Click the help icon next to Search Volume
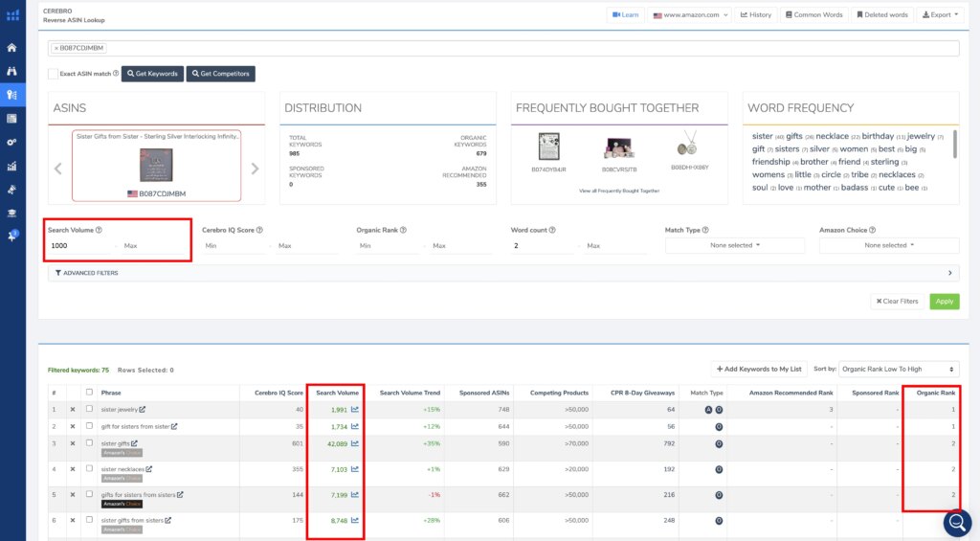 [x=100, y=230]
